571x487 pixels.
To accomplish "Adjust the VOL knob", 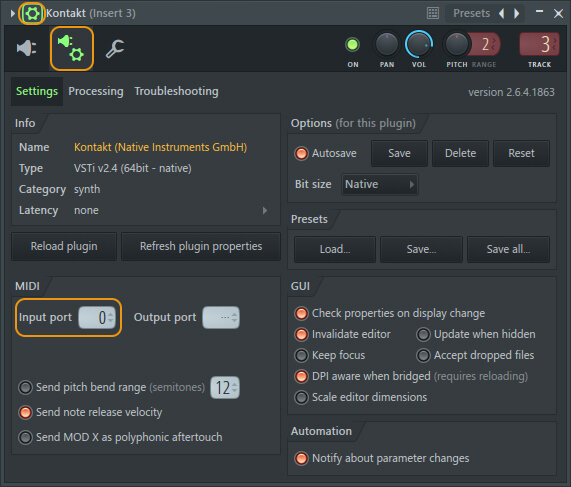I will click(419, 44).
